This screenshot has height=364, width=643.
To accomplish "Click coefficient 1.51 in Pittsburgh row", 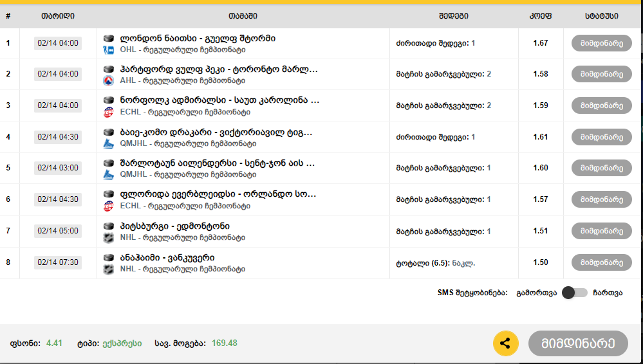I will click(x=541, y=231).
